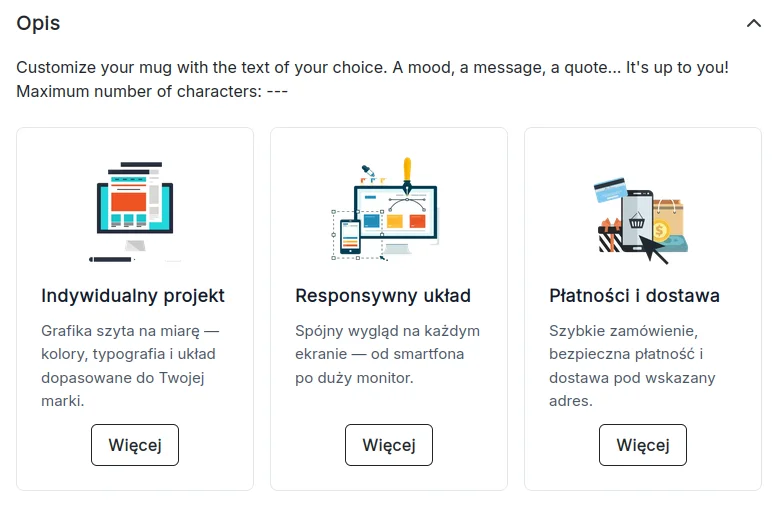Click the Indywidualny projekt monitor illustration

pos(135,211)
